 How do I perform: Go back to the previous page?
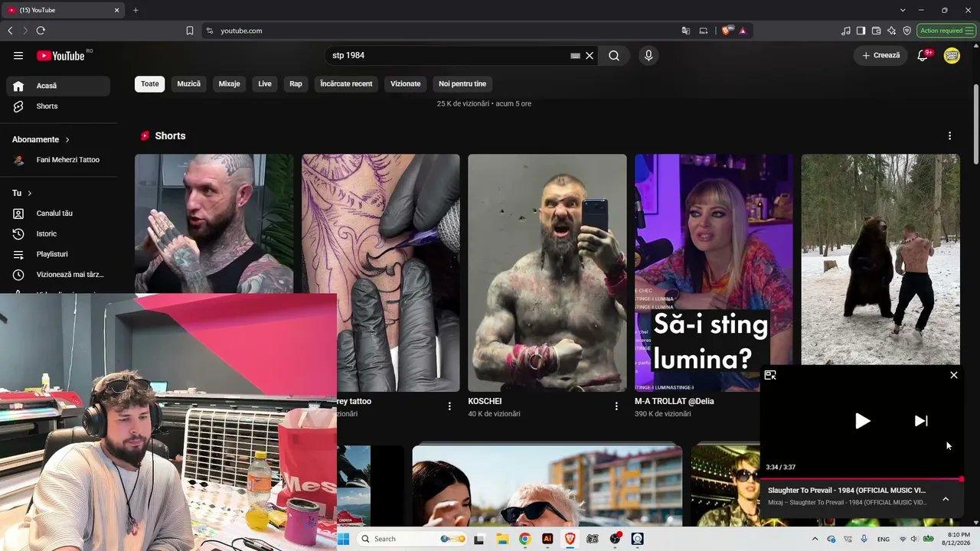pyautogui.click(x=10, y=31)
